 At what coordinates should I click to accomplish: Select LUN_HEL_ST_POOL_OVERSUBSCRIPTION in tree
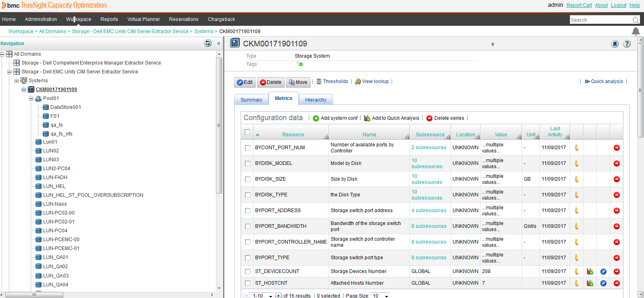(x=93, y=195)
